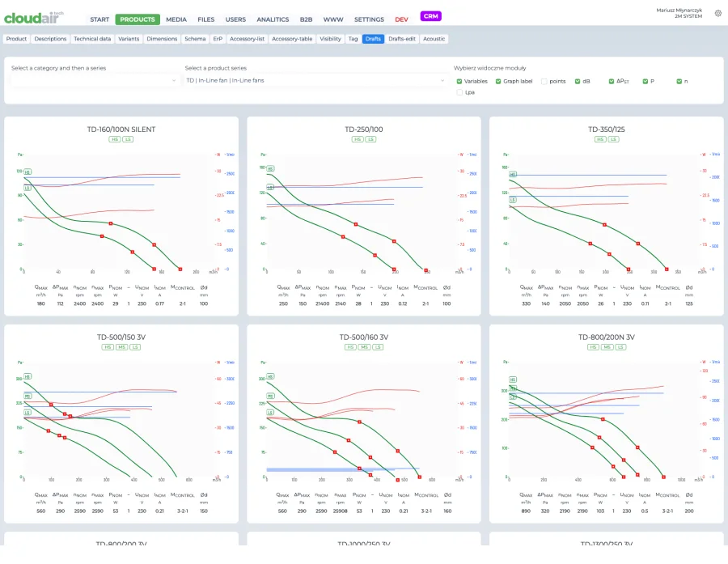Click the TD-250/100 chart title
Viewport: 728px width, 564px height.
click(x=364, y=129)
